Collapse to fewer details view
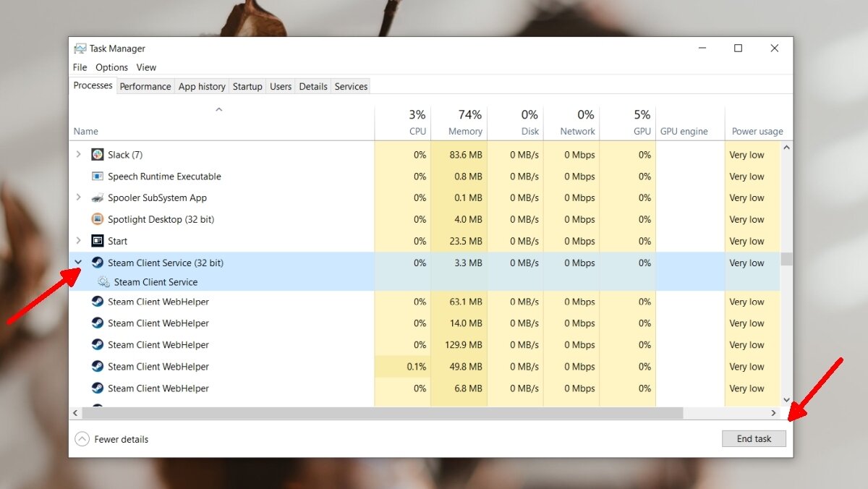The height and width of the screenshot is (489, 868). [x=111, y=439]
